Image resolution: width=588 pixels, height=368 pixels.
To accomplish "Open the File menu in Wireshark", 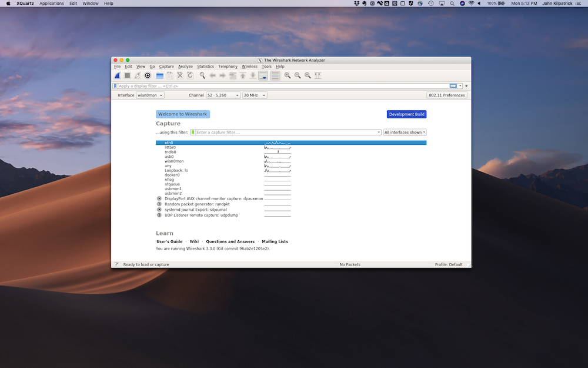I will [x=118, y=67].
